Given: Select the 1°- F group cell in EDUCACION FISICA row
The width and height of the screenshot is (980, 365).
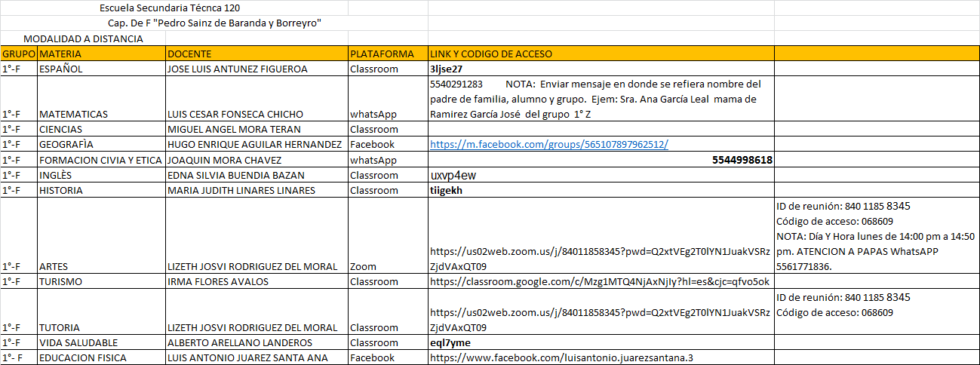Looking at the screenshot, I should pos(19,357).
